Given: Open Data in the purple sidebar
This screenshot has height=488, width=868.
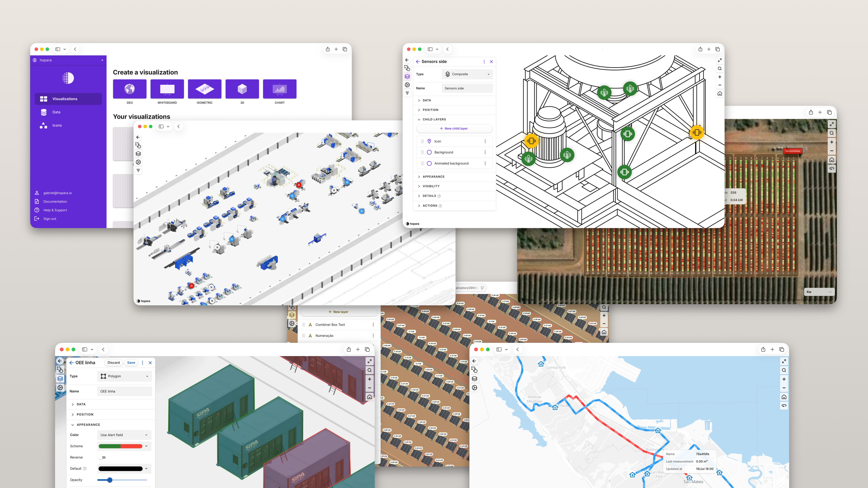Looking at the screenshot, I should pyautogui.click(x=56, y=112).
